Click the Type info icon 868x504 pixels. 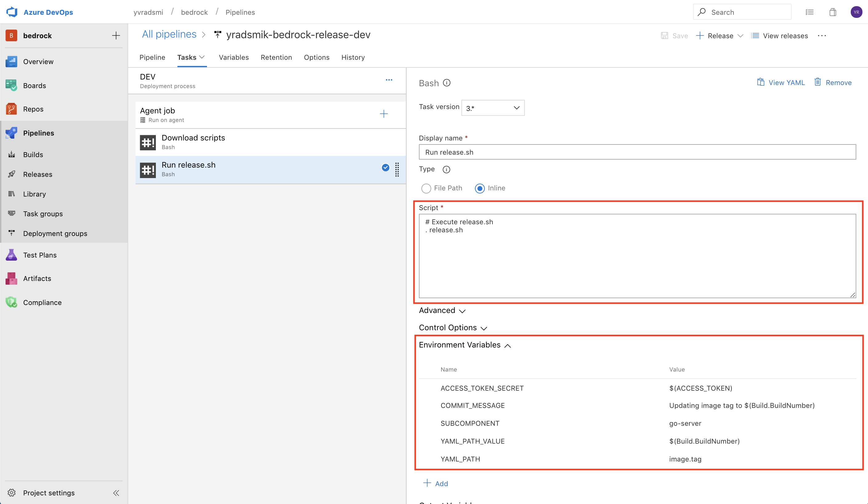446,169
